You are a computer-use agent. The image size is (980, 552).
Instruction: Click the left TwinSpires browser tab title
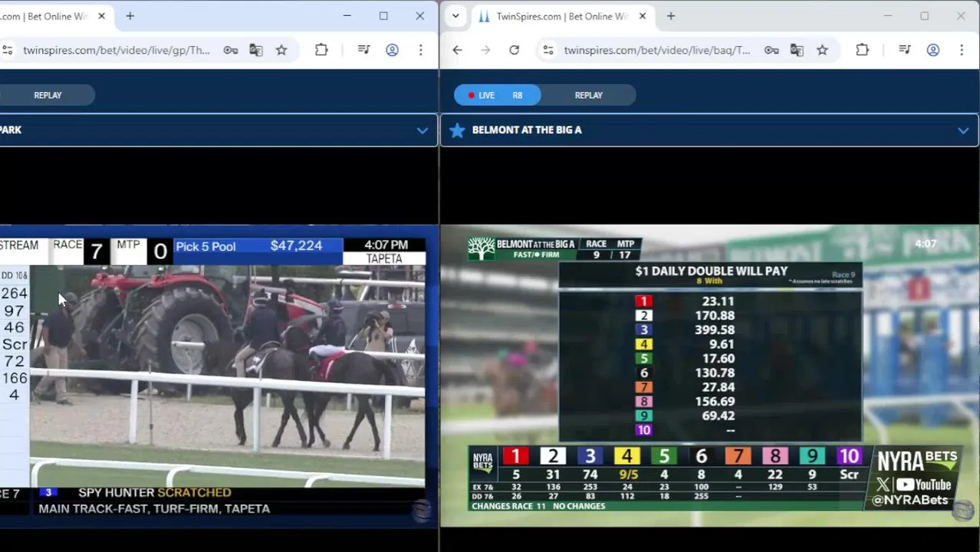[44, 16]
